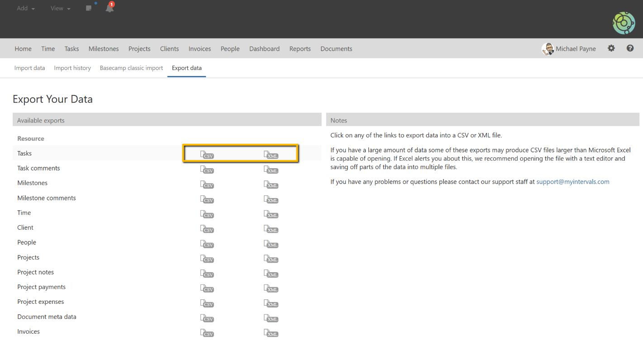Export Invoices as XML
Image resolution: width=643 pixels, height=364 pixels.
click(271, 333)
